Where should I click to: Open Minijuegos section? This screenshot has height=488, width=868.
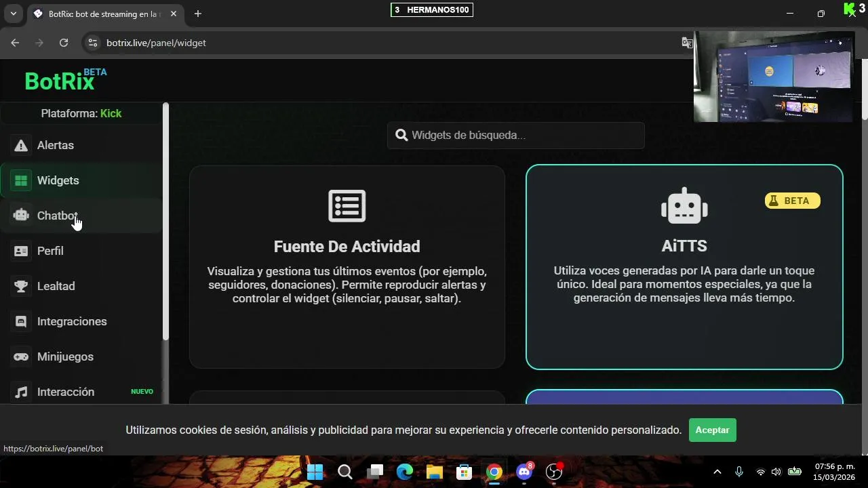(x=81, y=357)
